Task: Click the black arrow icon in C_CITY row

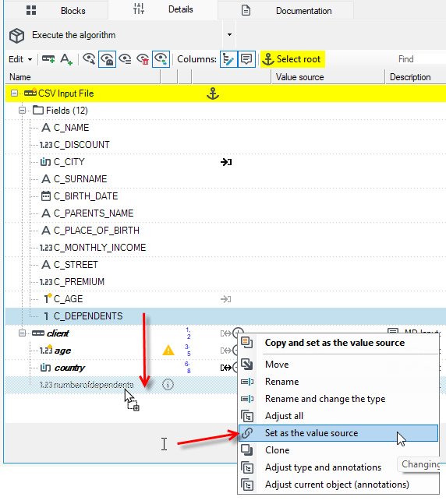Action: pyautogui.click(x=226, y=162)
